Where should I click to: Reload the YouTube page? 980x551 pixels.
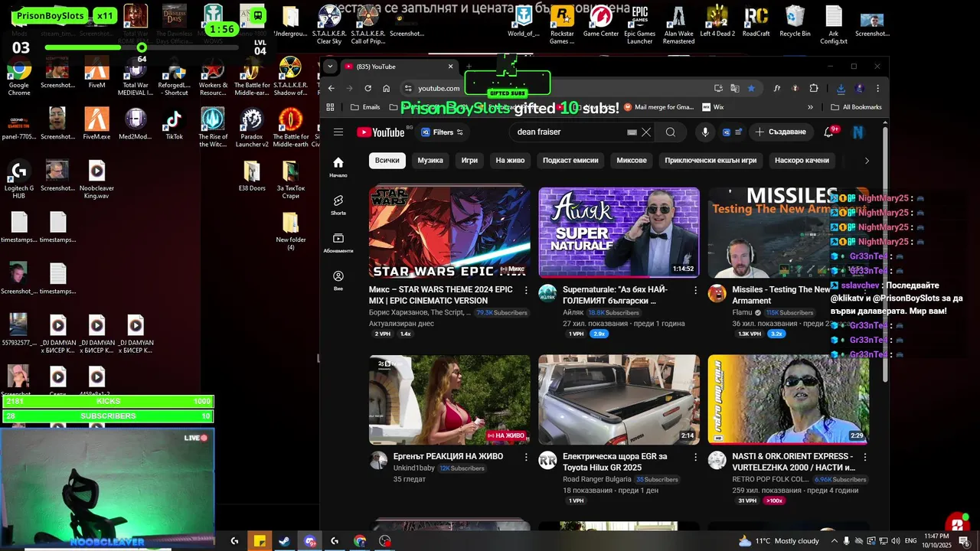[x=368, y=88]
